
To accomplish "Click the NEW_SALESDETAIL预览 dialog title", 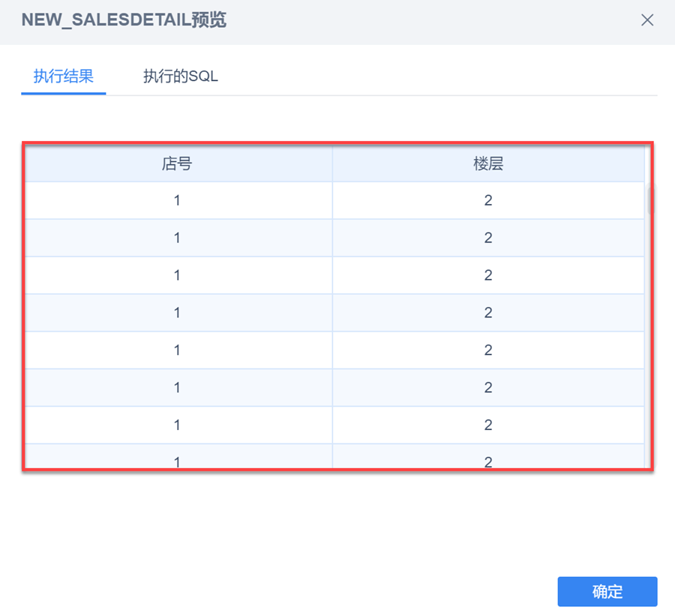I will (x=124, y=20).
